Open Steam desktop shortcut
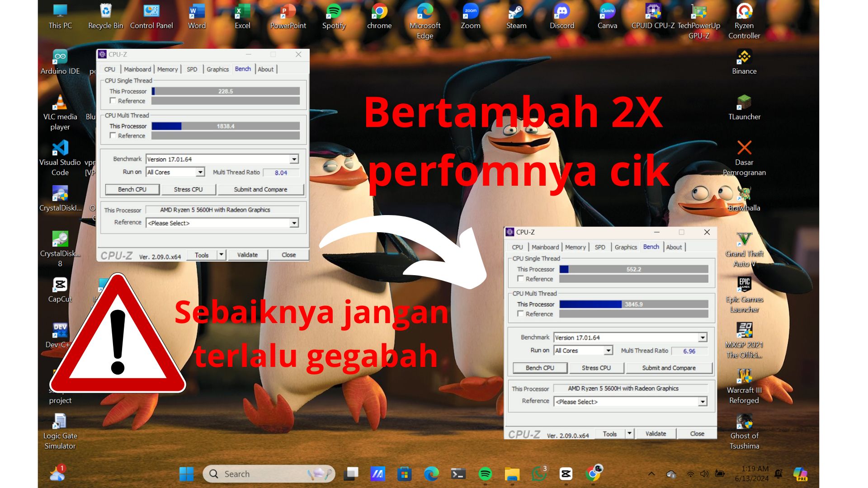Viewport: 868px width, 488px height. click(516, 12)
